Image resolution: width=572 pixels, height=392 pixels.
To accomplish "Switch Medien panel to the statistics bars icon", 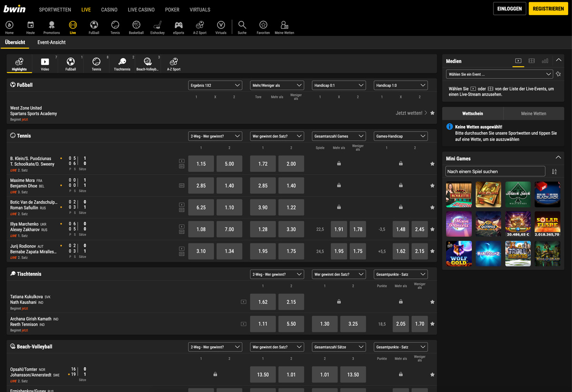I will [x=545, y=61].
